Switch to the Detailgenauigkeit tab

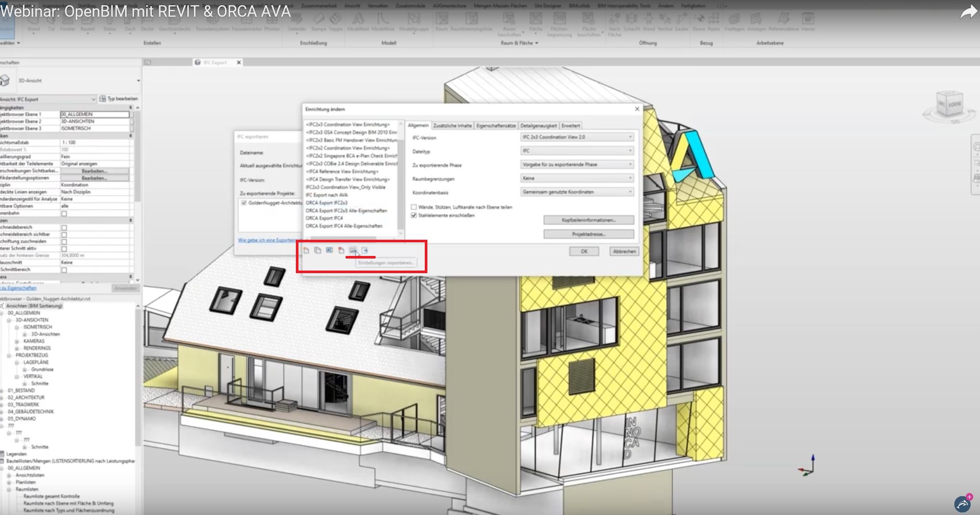pyautogui.click(x=539, y=125)
